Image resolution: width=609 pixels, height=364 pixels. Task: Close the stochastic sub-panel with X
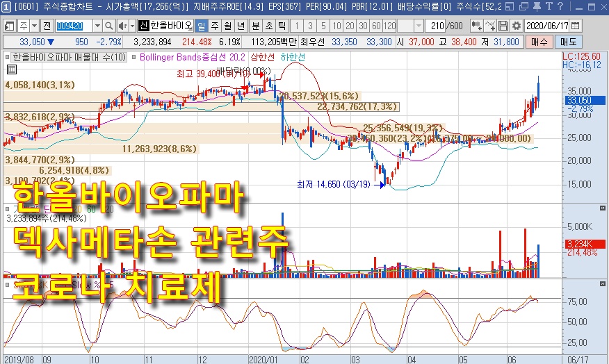603,284
